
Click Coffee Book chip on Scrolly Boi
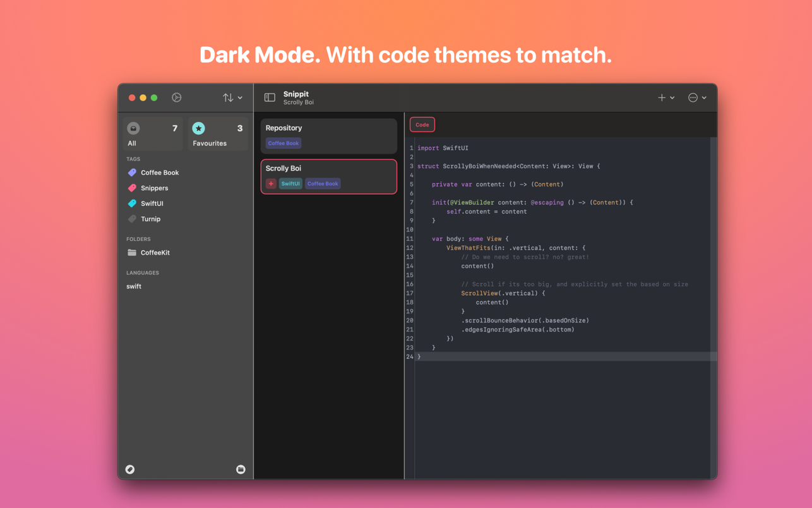coord(323,184)
